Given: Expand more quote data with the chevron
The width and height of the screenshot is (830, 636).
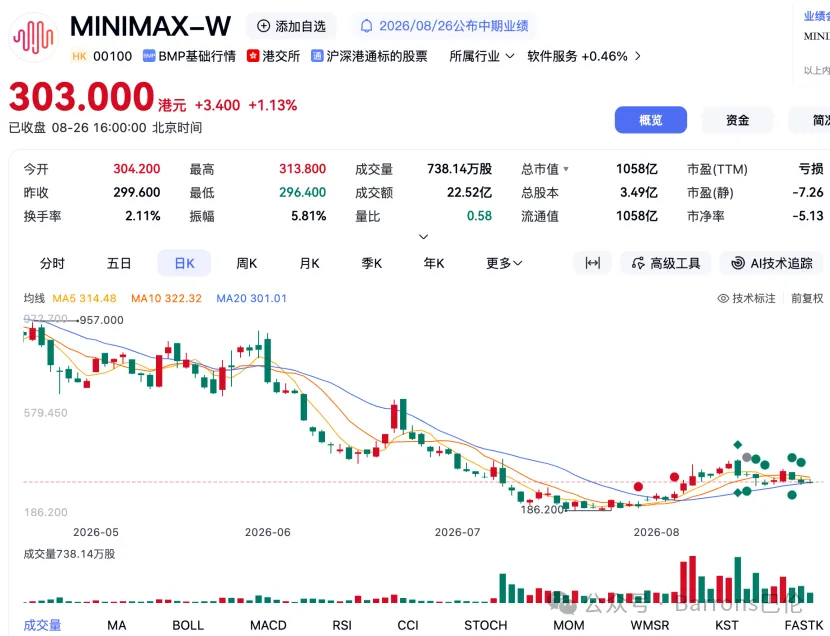Looking at the screenshot, I should click(x=423, y=237).
